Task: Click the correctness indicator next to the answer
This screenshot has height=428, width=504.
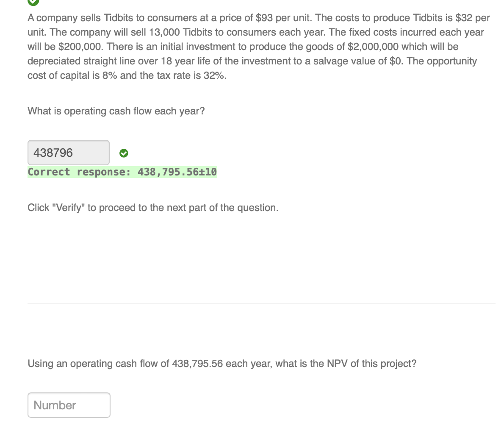Action: [x=123, y=153]
